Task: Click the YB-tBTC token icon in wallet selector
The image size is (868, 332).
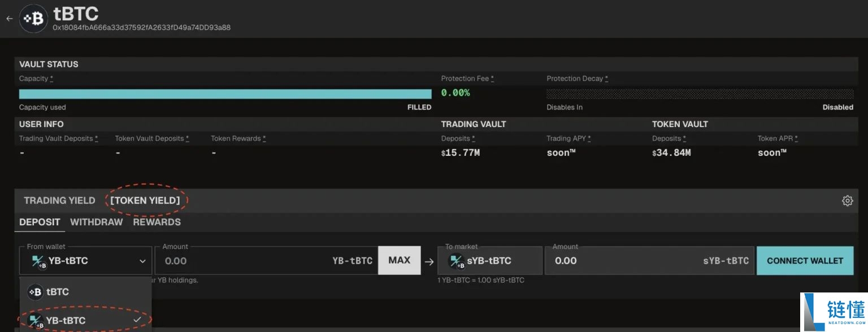Action: coord(38,261)
